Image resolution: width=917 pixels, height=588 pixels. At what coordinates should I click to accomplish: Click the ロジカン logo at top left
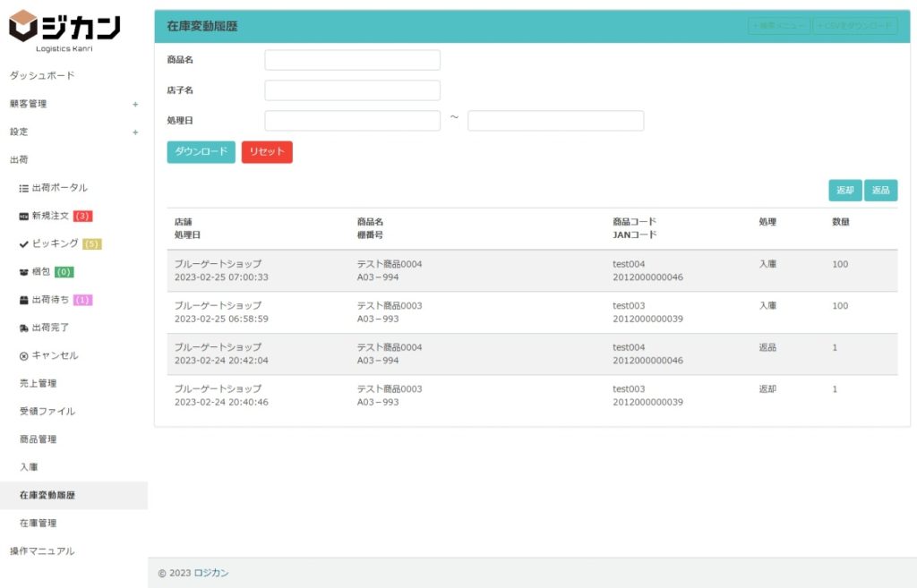(64, 30)
